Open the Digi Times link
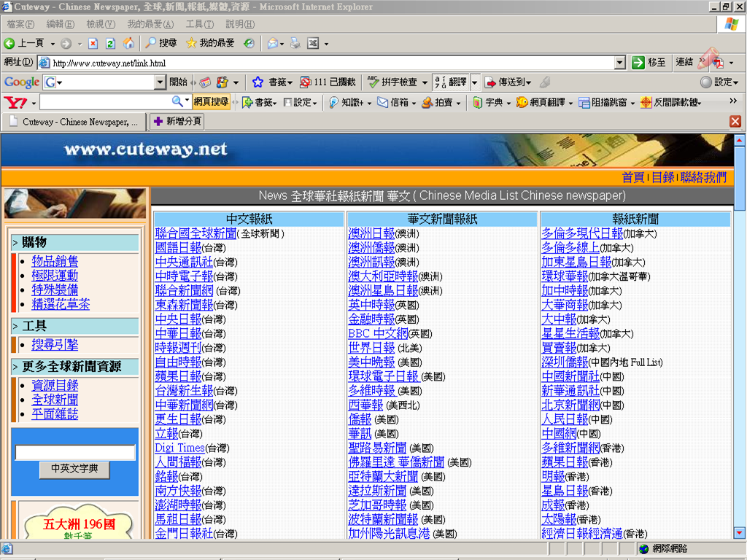The width and height of the screenshot is (747, 560). [179, 448]
